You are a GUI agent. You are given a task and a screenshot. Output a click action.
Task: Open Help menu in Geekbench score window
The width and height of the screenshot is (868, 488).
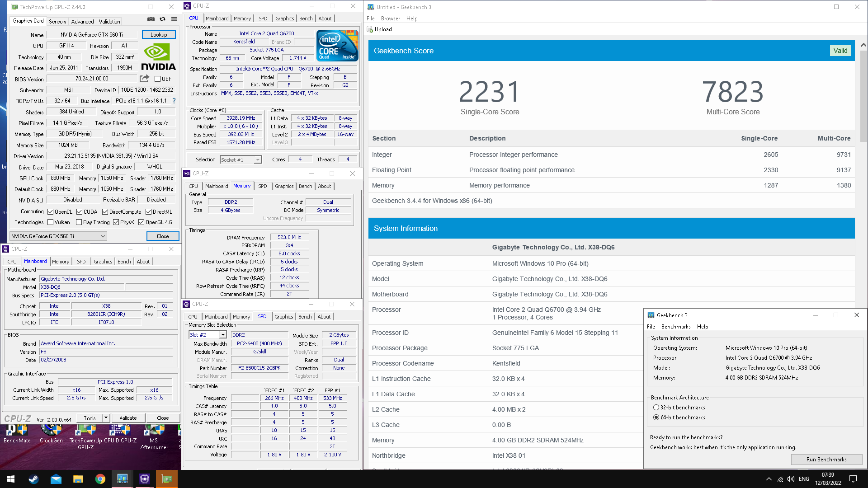[412, 19]
